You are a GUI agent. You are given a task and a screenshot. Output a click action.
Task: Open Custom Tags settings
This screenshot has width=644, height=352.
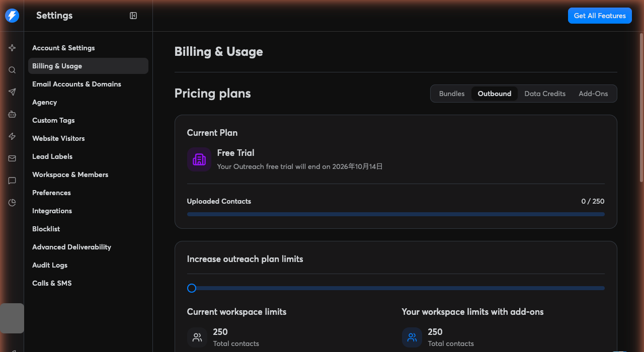click(88, 120)
